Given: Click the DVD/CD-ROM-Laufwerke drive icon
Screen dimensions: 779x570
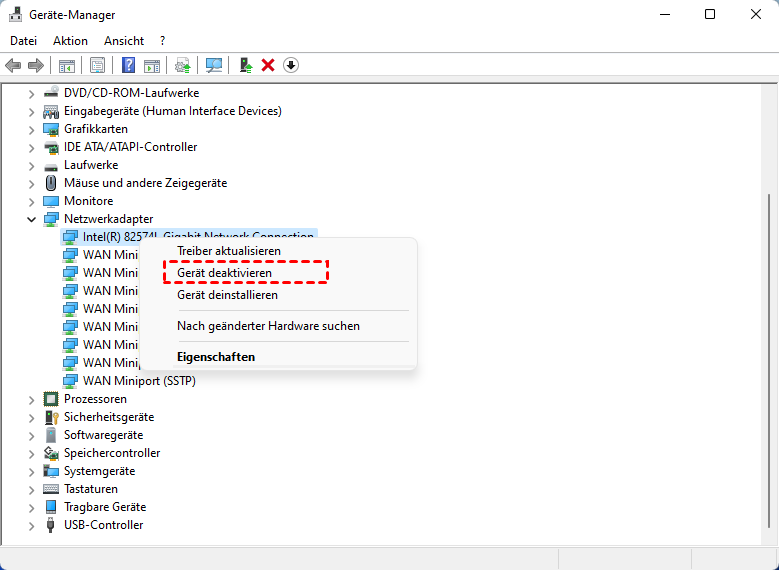Looking at the screenshot, I should 51,93.
